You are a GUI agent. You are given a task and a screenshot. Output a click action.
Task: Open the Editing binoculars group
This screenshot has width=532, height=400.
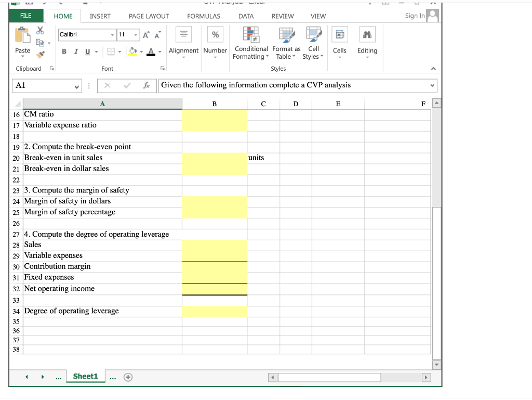[x=367, y=43]
